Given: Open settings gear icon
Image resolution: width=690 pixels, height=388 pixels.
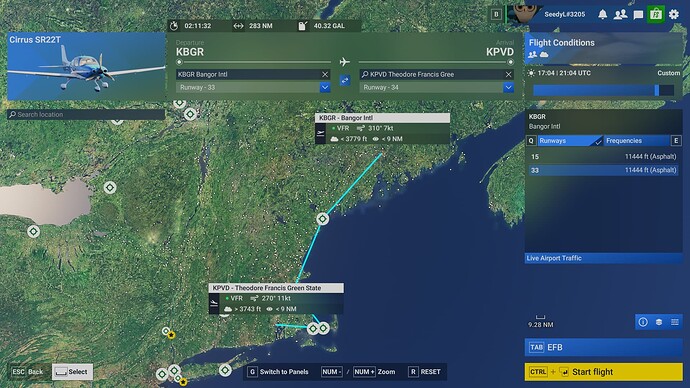Looking at the screenshot, I should [x=674, y=15].
